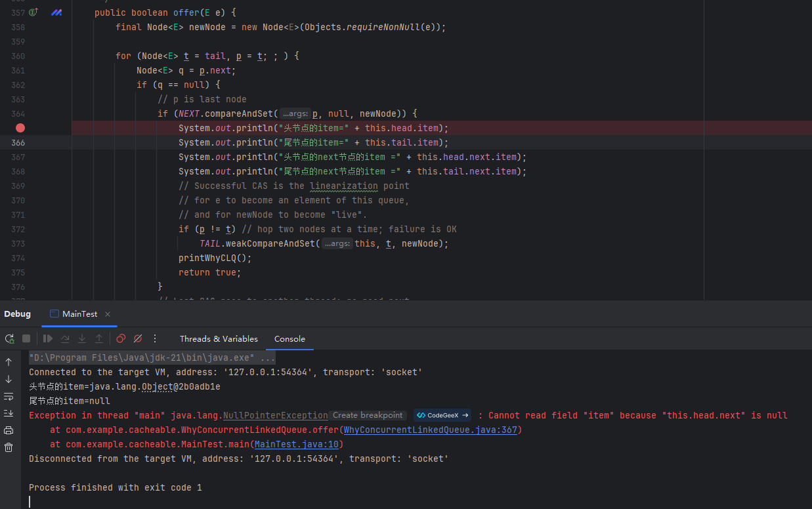
Task: Close the MainTest debug tab
Action: [x=108, y=314]
